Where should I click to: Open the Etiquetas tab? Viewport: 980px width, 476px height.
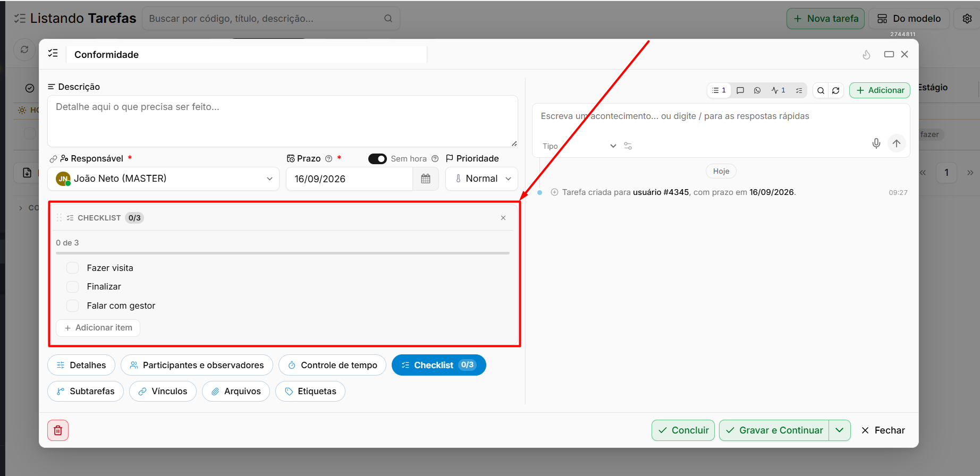pos(310,392)
